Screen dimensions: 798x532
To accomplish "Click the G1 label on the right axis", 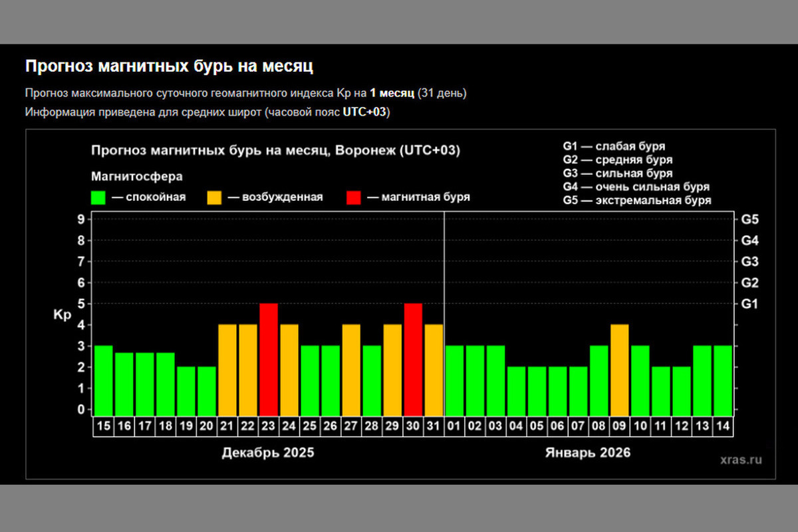I will (749, 304).
